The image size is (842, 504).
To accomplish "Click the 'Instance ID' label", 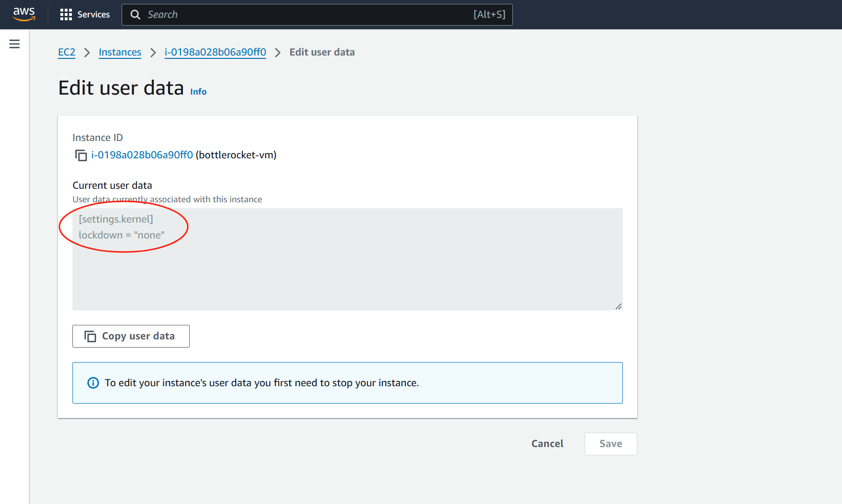I will point(98,138).
